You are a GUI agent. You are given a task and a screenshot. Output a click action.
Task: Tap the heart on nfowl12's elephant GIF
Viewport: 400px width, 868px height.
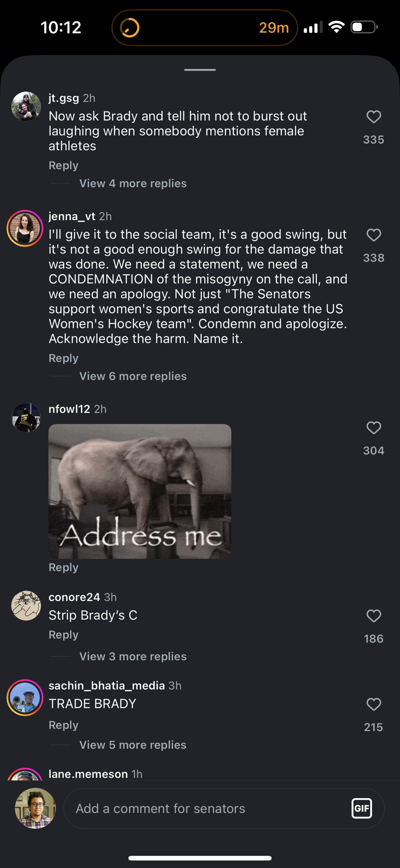374,427
